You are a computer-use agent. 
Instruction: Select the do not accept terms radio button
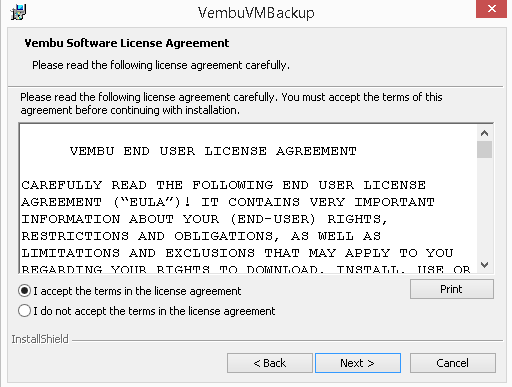coord(24,311)
